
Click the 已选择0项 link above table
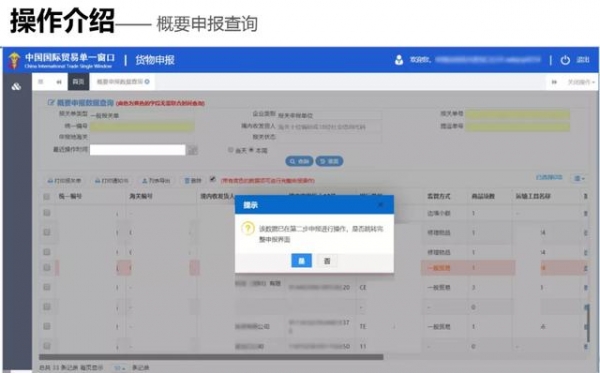click(x=549, y=177)
